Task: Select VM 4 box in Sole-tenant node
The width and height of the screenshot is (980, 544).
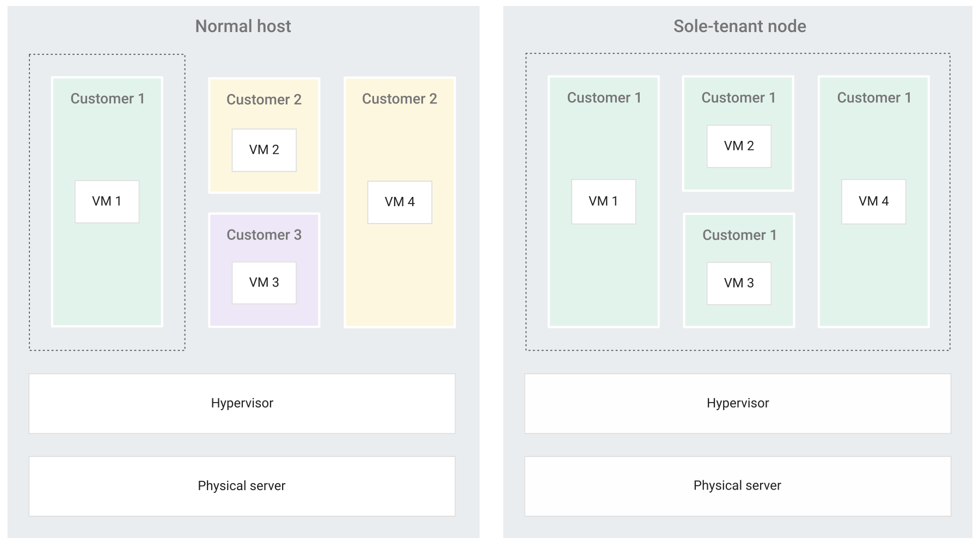Action: [x=873, y=201]
